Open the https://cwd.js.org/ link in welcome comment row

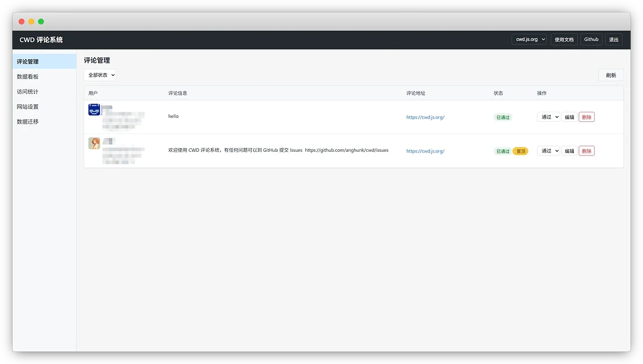click(425, 151)
